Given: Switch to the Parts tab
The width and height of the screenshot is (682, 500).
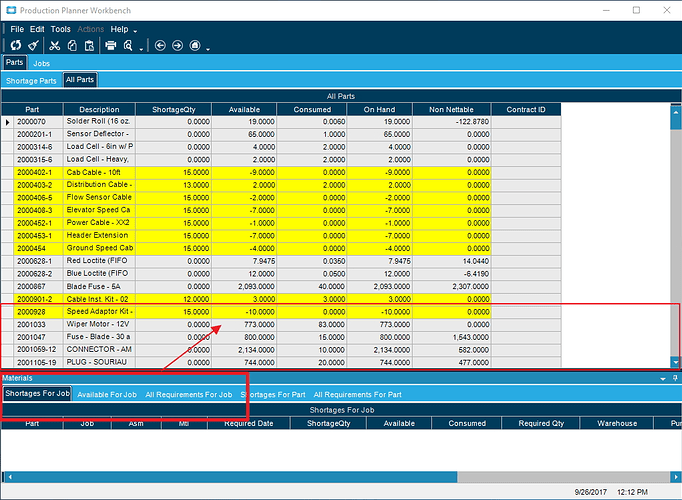Looking at the screenshot, I should tap(14, 62).
